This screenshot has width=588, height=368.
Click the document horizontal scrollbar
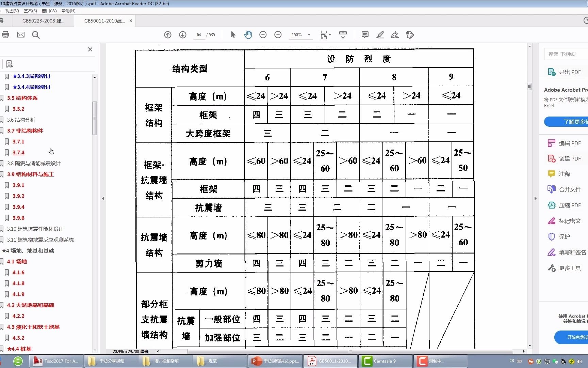[x=350, y=351]
